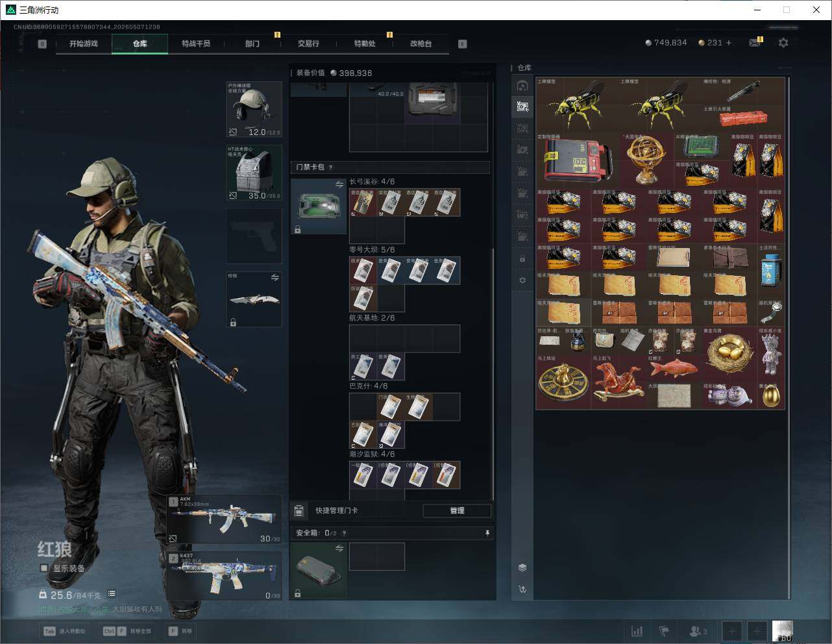Select the AKM primary weapon slot
The image size is (832, 644).
(225, 519)
